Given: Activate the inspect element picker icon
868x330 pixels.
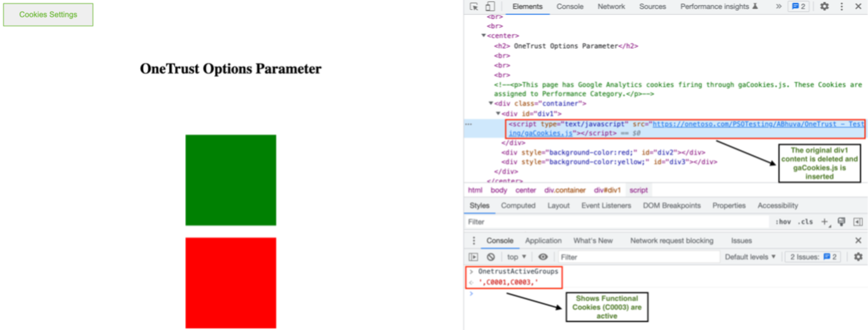Looking at the screenshot, I should [474, 7].
